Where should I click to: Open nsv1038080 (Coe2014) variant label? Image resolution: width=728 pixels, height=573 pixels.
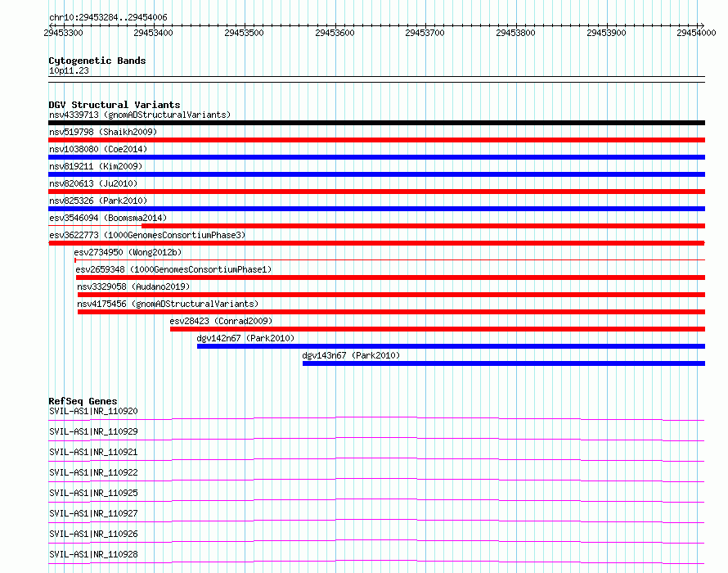(x=98, y=149)
